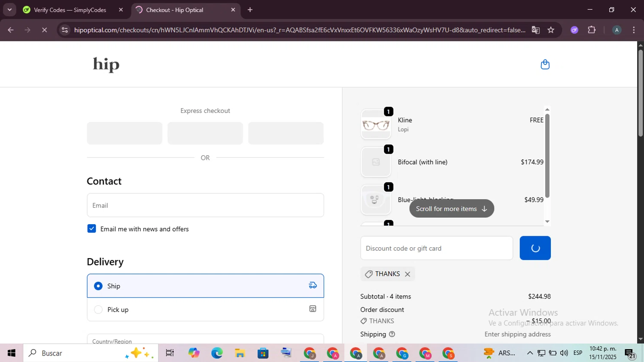Close the Checkout - Hip Optical tab
Viewport: 644px width, 362px height.
[x=233, y=10]
